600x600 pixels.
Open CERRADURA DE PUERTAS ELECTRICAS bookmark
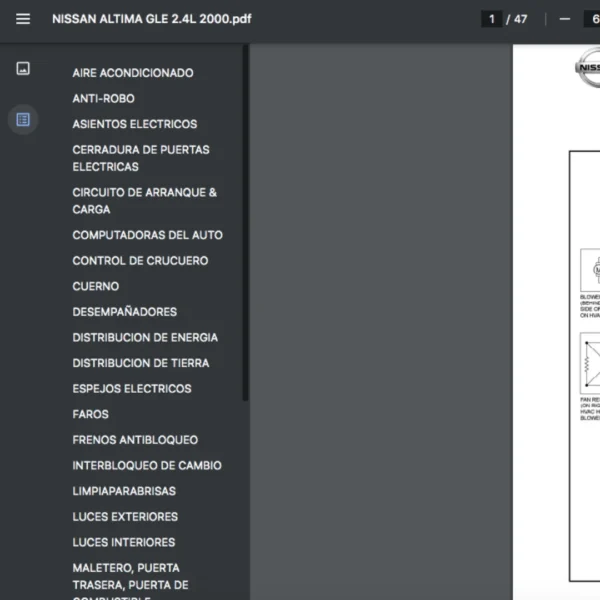pyautogui.click(x=141, y=158)
